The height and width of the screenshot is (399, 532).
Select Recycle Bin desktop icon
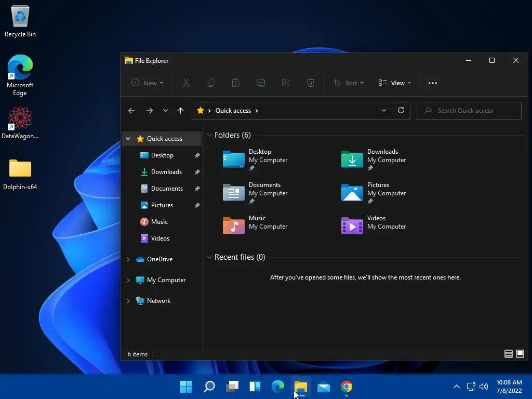coord(20,21)
